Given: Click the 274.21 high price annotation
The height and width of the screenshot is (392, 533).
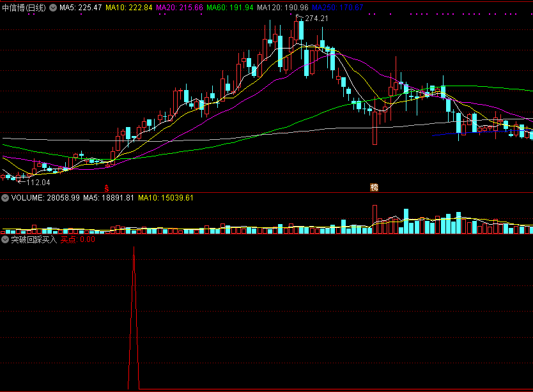Looking at the screenshot, I should (316, 19).
